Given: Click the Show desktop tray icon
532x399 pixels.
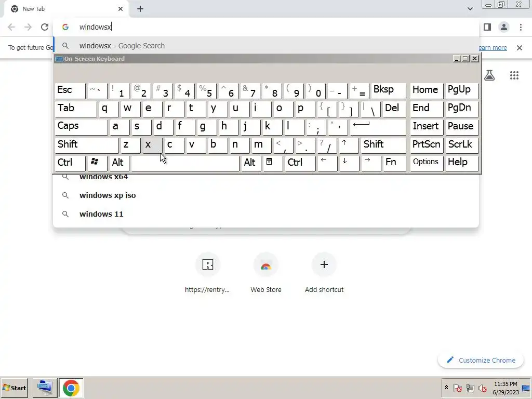Looking at the screenshot, I should 526,388.
